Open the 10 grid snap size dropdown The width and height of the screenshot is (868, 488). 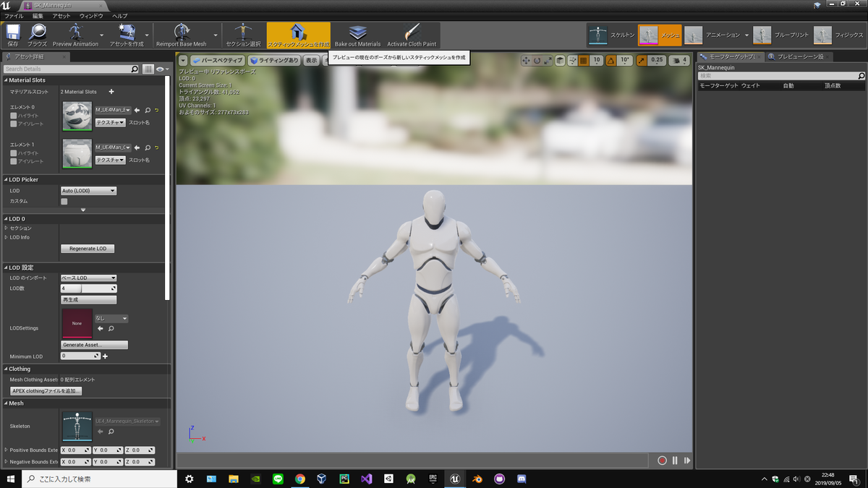(597, 61)
